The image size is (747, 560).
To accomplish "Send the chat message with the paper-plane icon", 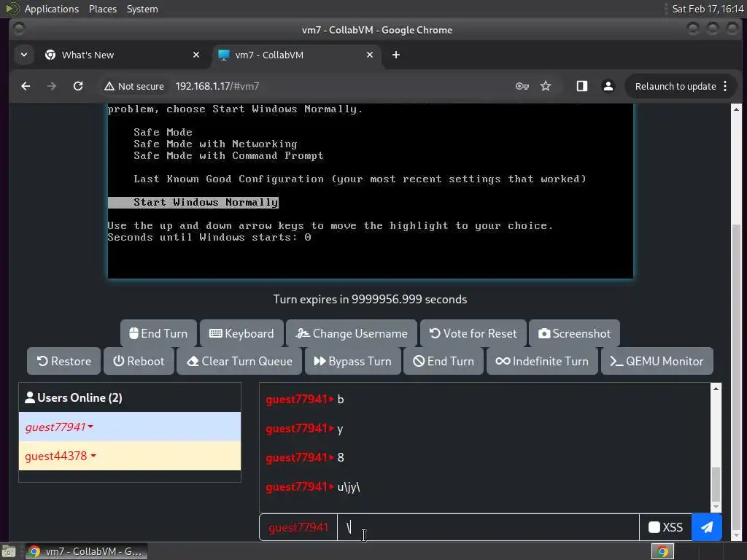I will point(706,527).
